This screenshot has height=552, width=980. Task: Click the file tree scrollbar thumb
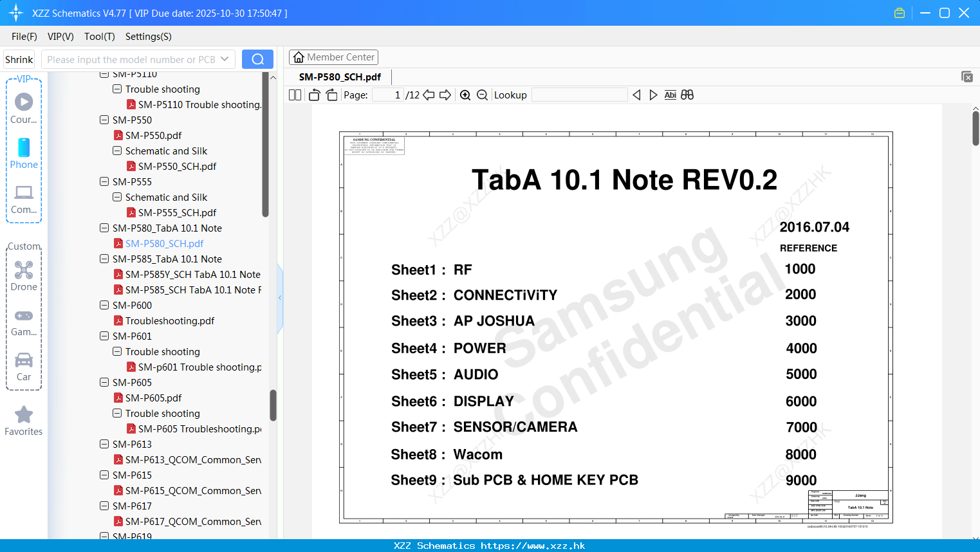273,405
